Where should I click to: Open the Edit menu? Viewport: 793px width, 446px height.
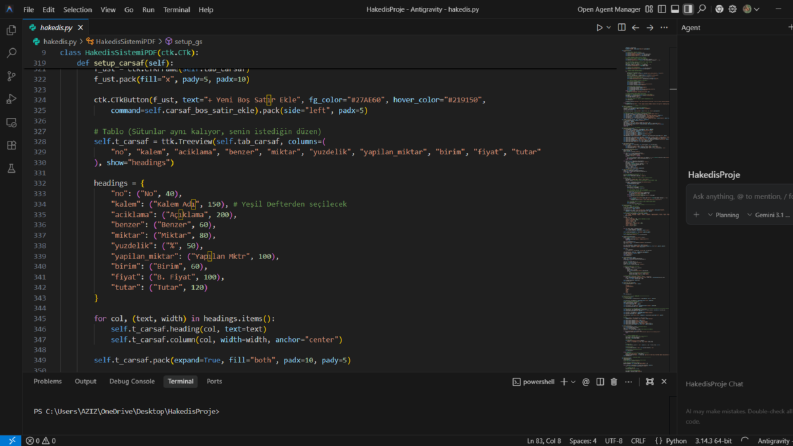49,10
